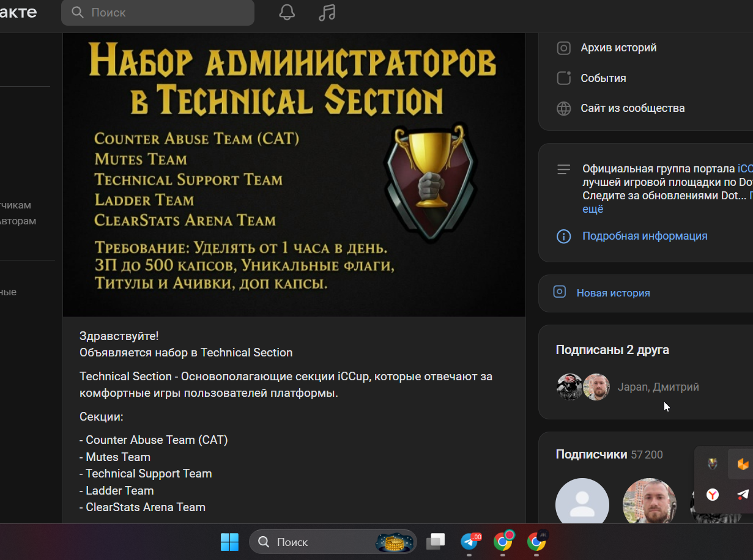Screen dimensions: 753x560
Task: Click Telegram icon in tray popup
Action: pos(743,495)
